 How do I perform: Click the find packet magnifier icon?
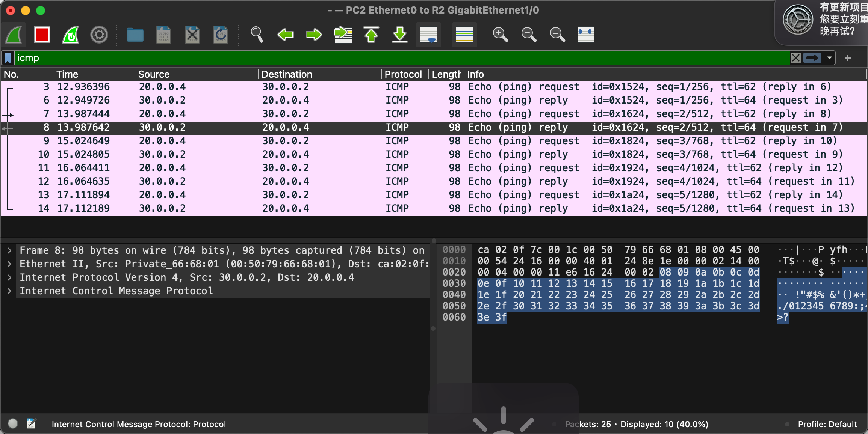[x=257, y=35]
